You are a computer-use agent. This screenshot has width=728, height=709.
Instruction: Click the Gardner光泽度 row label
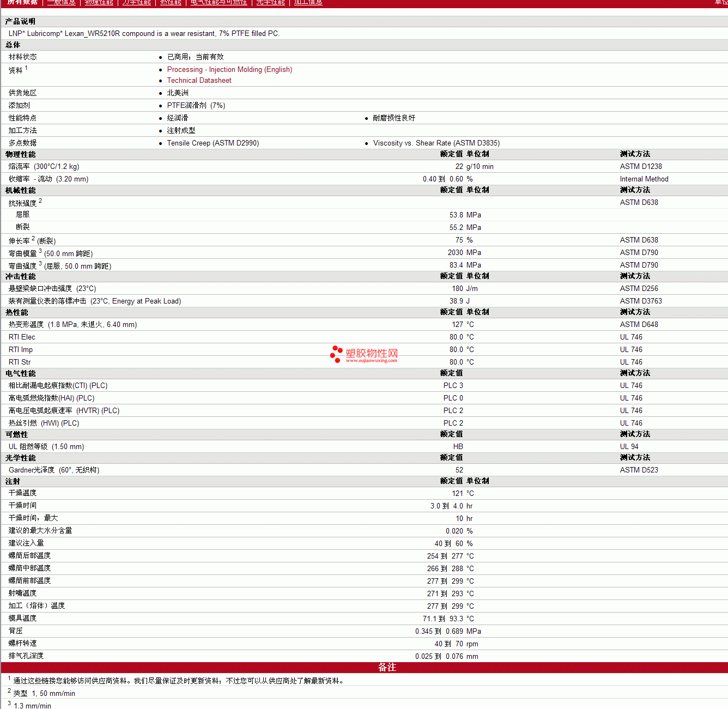click(x=54, y=470)
